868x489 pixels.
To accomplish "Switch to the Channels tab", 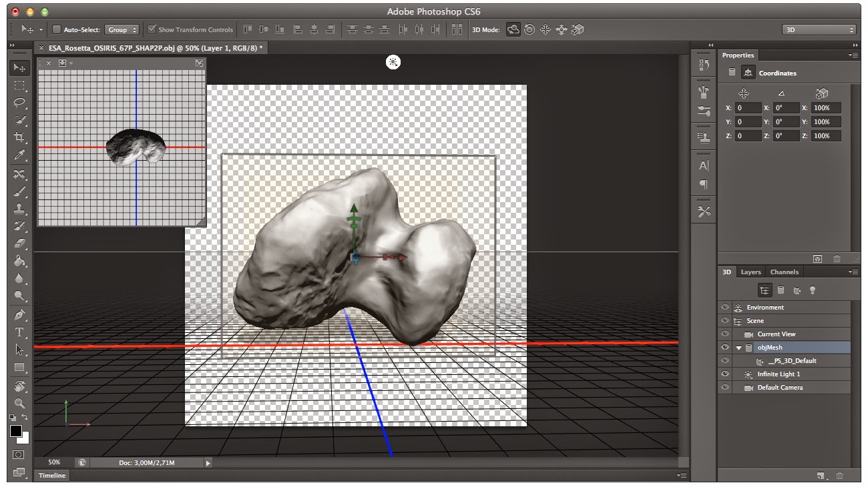I will pos(785,272).
